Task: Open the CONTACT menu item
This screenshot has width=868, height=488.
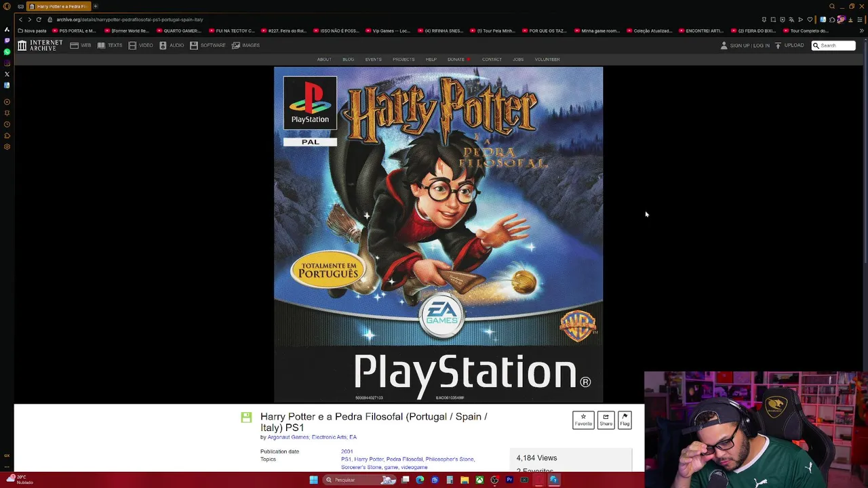Action: (492, 60)
